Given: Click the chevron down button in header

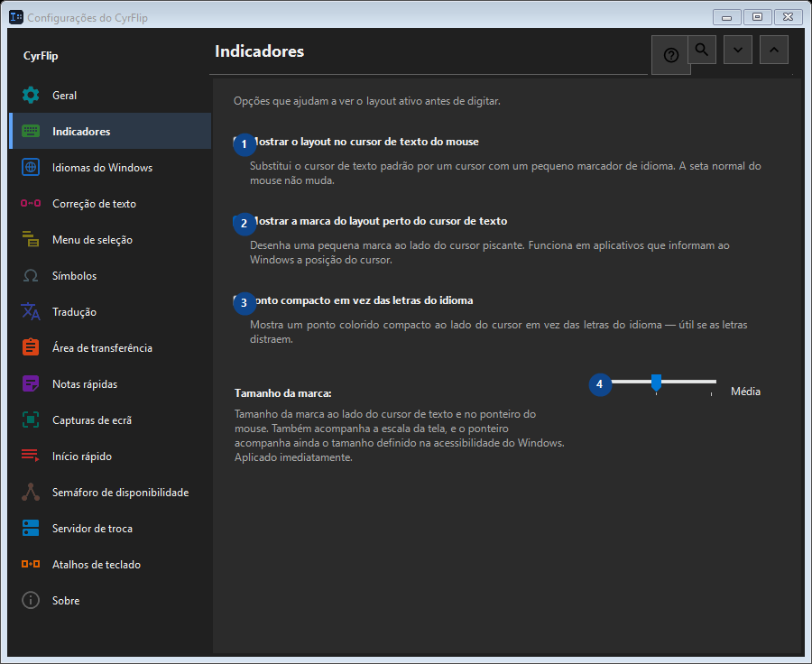Looking at the screenshot, I should tap(738, 50).
